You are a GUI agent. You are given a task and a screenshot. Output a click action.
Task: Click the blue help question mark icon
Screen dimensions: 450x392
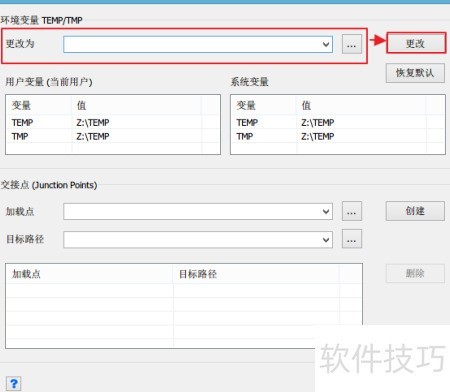(x=14, y=384)
